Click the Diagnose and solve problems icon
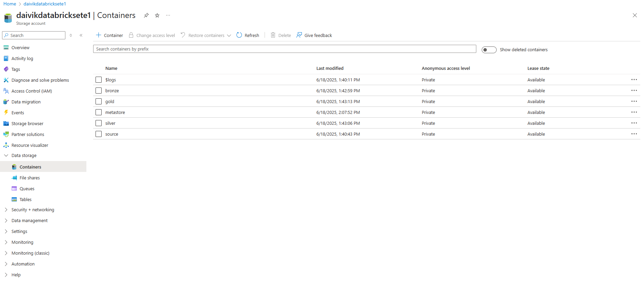 [6, 80]
